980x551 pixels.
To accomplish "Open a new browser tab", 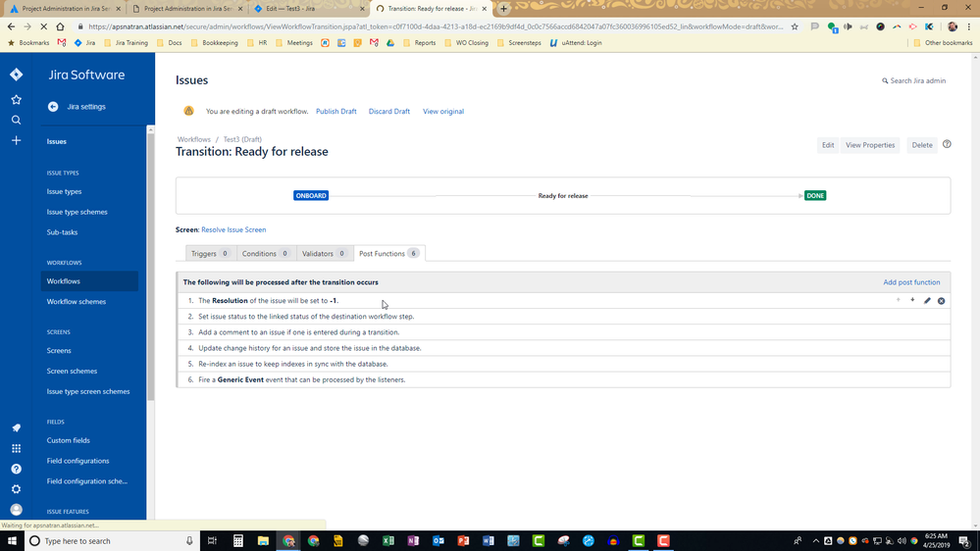I will click(x=504, y=9).
